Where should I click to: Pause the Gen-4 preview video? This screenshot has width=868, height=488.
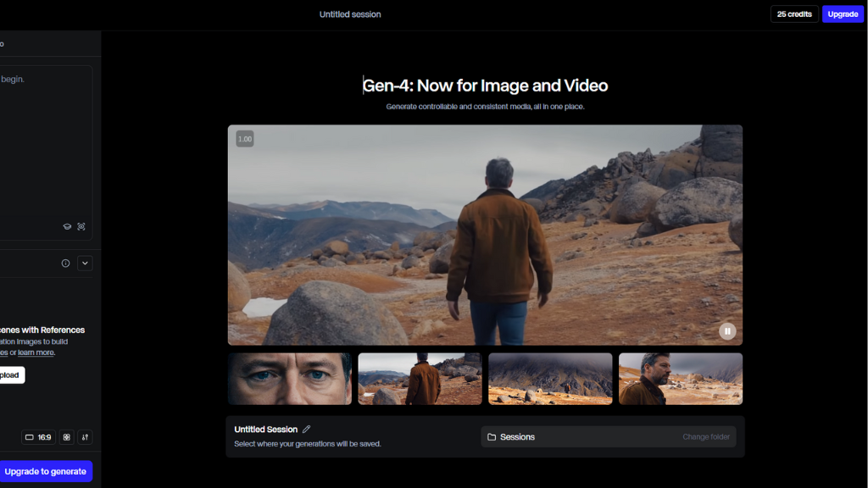pyautogui.click(x=726, y=331)
